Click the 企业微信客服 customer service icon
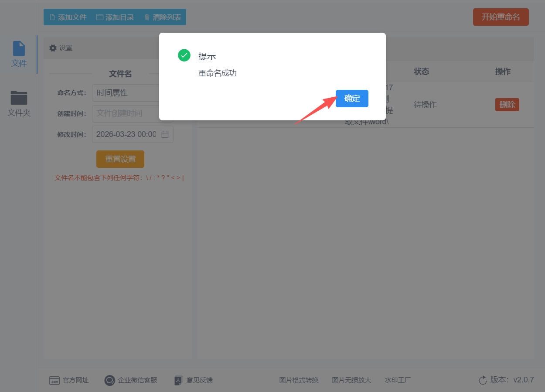The image size is (545, 392). click(x=109, y=380)
